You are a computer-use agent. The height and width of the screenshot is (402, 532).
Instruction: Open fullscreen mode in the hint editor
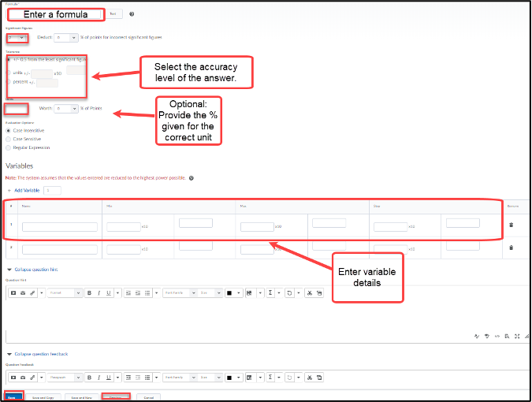tap(516, 335)
